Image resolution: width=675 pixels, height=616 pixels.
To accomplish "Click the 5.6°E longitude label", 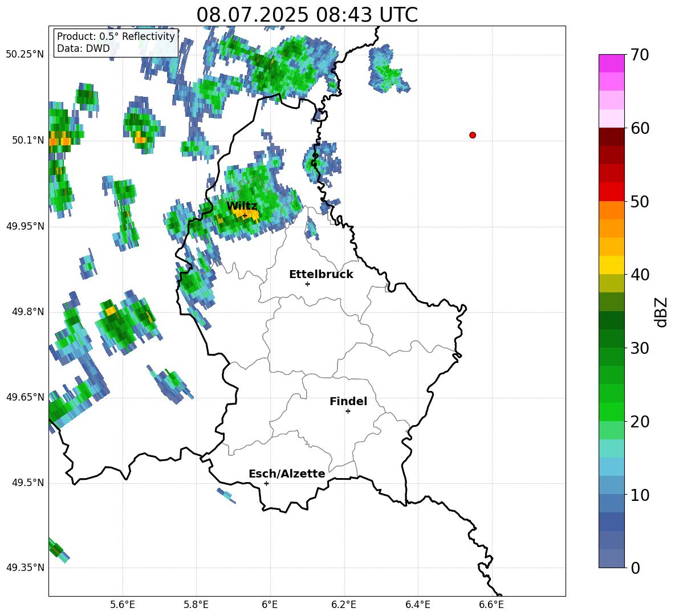I will (x=123, y=605).
